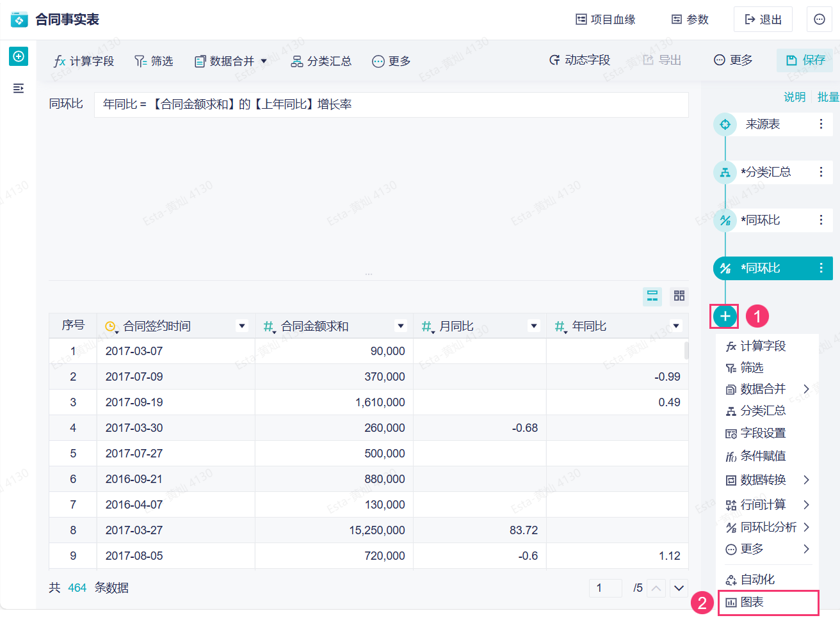Click the 合同事实表 app logo icon

click(19, 20)
